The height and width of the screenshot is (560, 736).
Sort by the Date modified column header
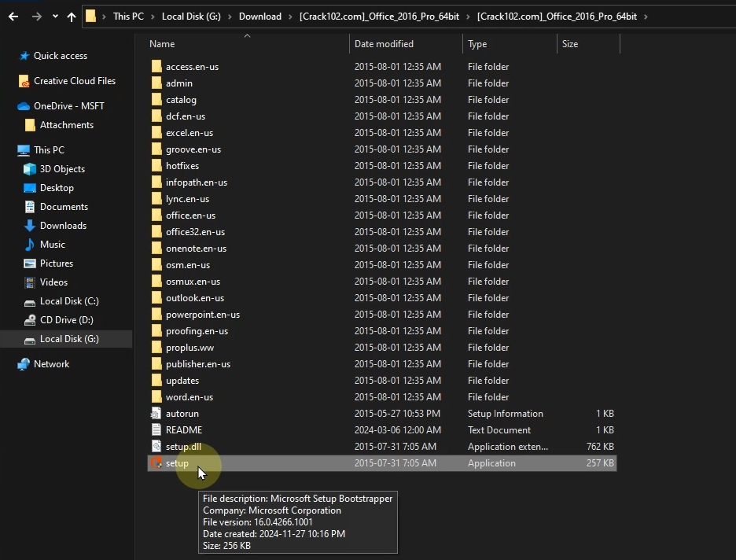point(384,44)
